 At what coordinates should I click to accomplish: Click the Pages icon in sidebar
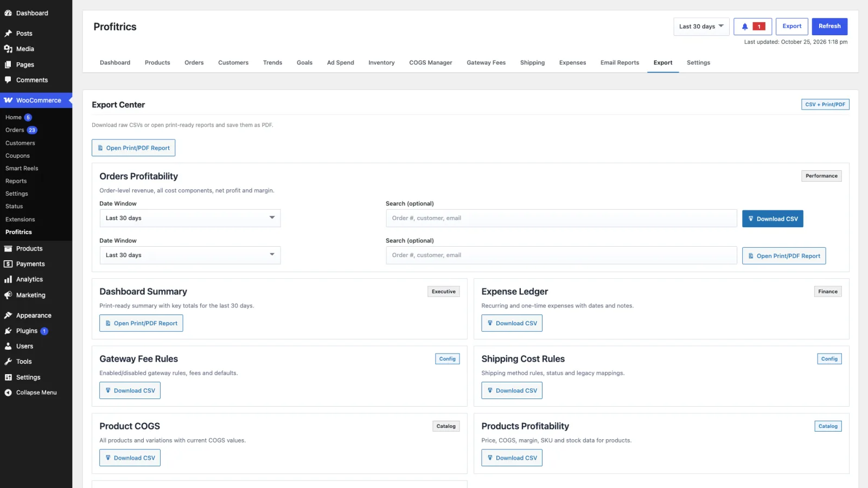[8, 65]
